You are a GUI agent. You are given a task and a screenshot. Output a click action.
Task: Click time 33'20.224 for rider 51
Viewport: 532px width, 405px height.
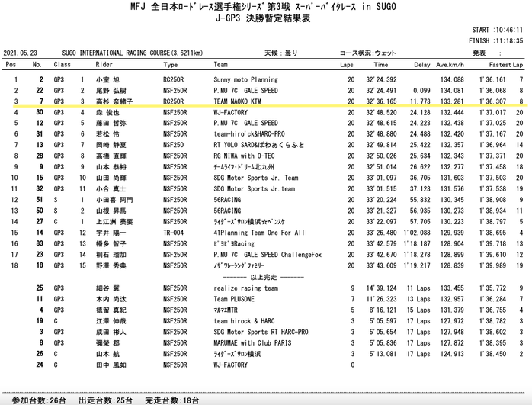(x=381, y=200)
